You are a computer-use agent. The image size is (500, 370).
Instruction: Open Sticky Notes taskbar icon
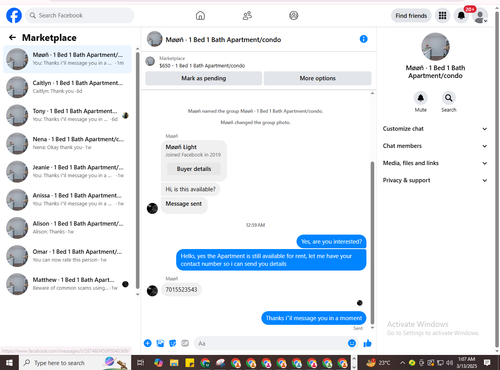click(x=189, y=363)
